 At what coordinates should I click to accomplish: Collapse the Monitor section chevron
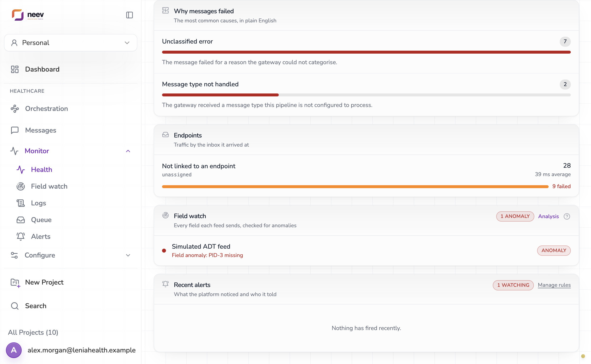128,151
